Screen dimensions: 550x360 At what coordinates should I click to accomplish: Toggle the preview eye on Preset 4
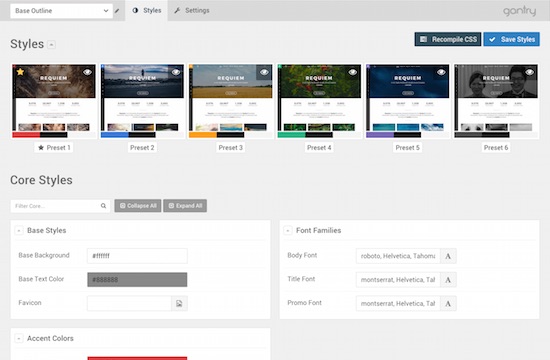pos(353,72)
